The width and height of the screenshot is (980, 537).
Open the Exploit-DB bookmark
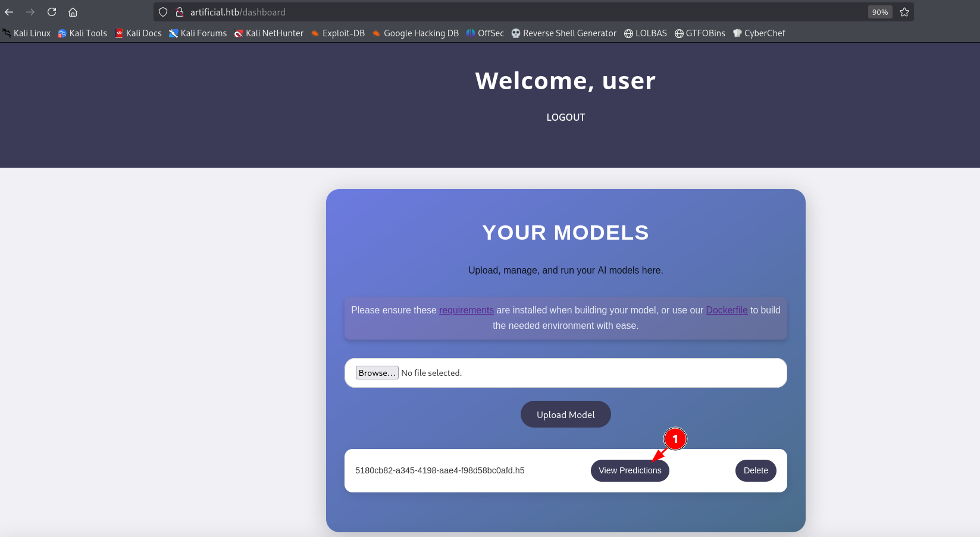(338, 33)
